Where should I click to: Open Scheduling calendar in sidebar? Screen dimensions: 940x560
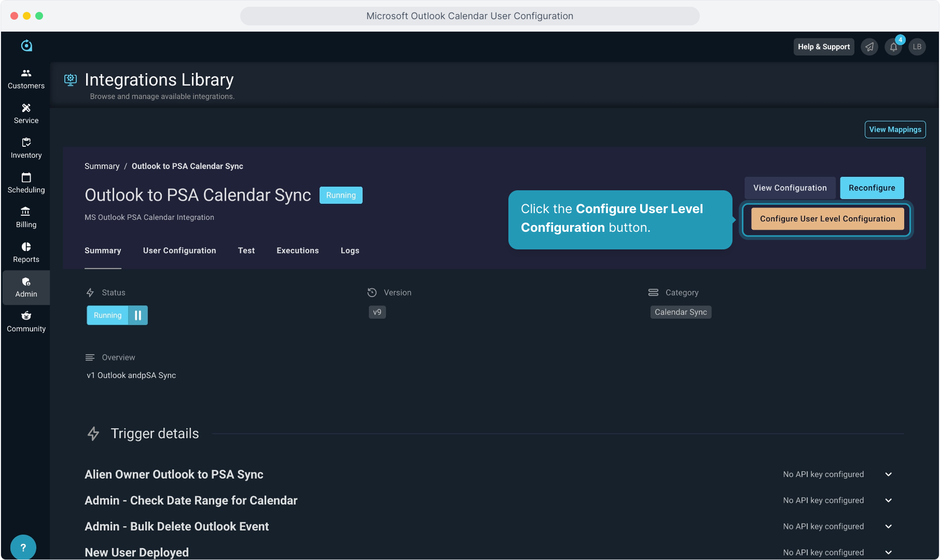[26, 183]
